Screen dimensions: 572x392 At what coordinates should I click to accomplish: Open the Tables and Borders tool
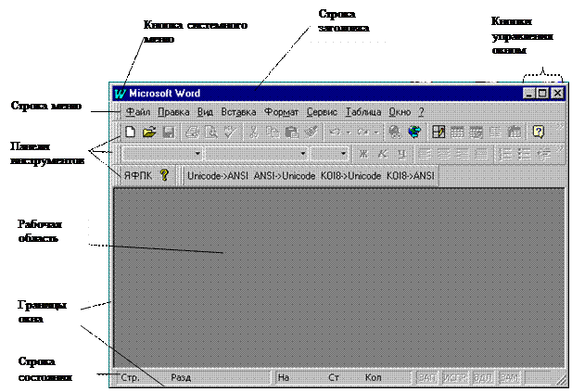439,132
